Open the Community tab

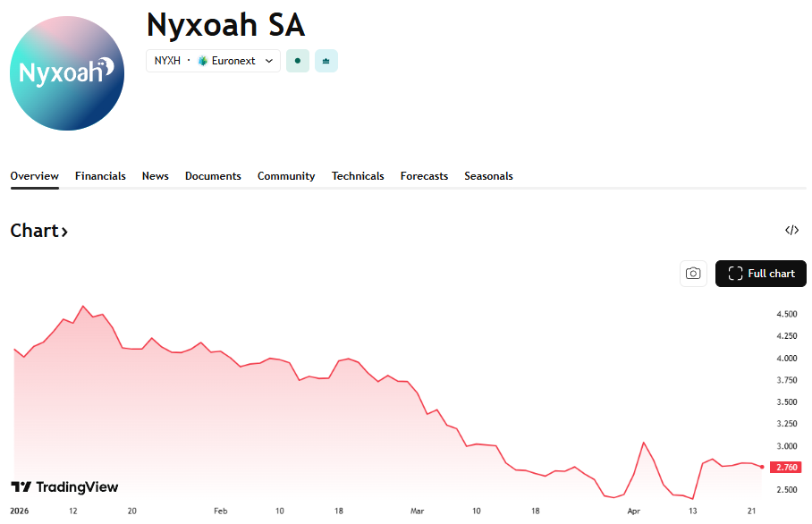tap(286, 176)
